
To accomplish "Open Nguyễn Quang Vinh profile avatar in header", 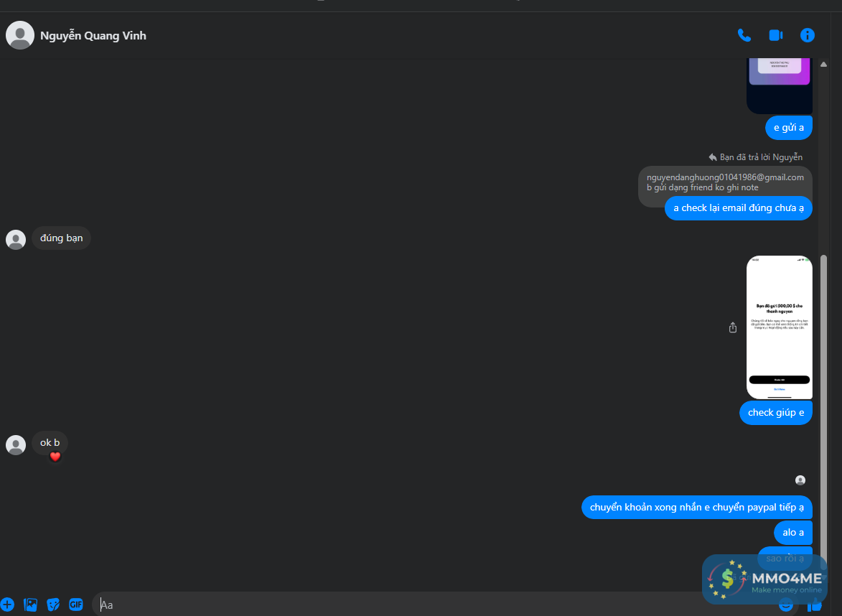I will click(x=20, y=35).
